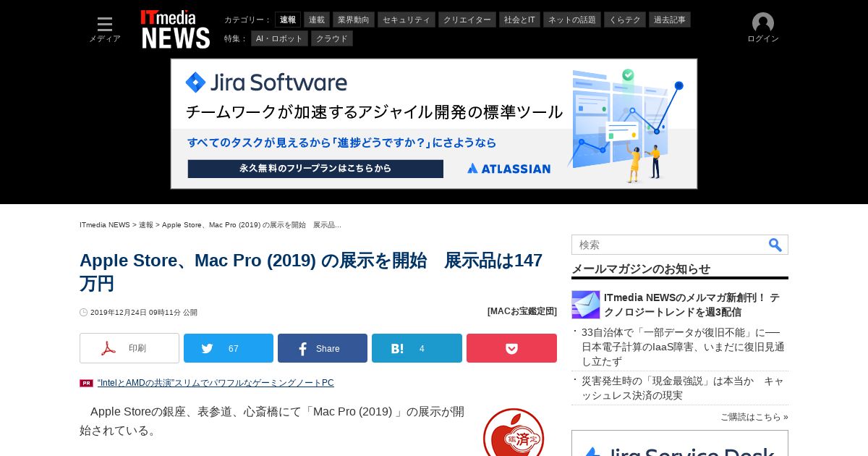The image size is (868, 456).
Task: Print article via 印刷 button
Action: (x=129, y=348)
